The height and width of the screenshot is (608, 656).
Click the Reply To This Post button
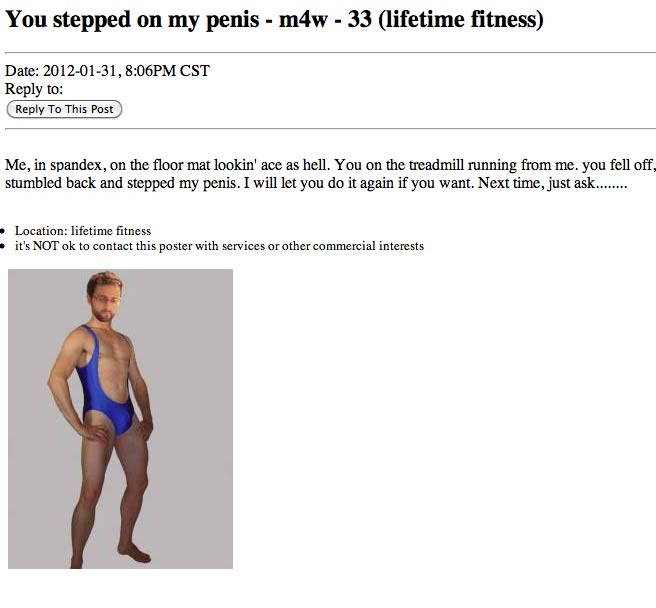[64, 109]
